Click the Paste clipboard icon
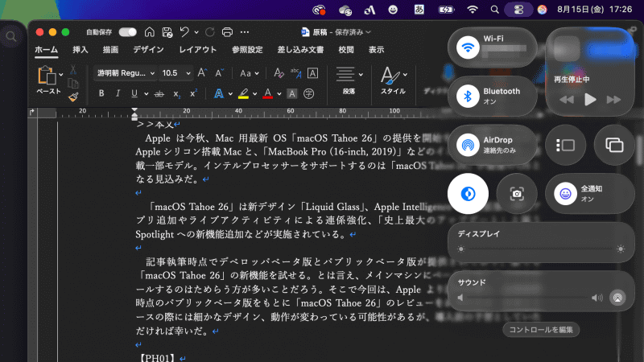 click(x=47, y=76)
